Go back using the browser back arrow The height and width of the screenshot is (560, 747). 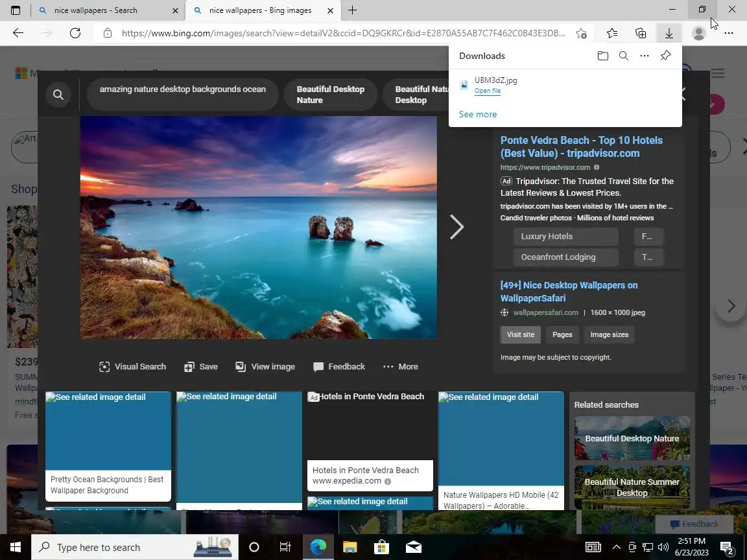(18, 33)
